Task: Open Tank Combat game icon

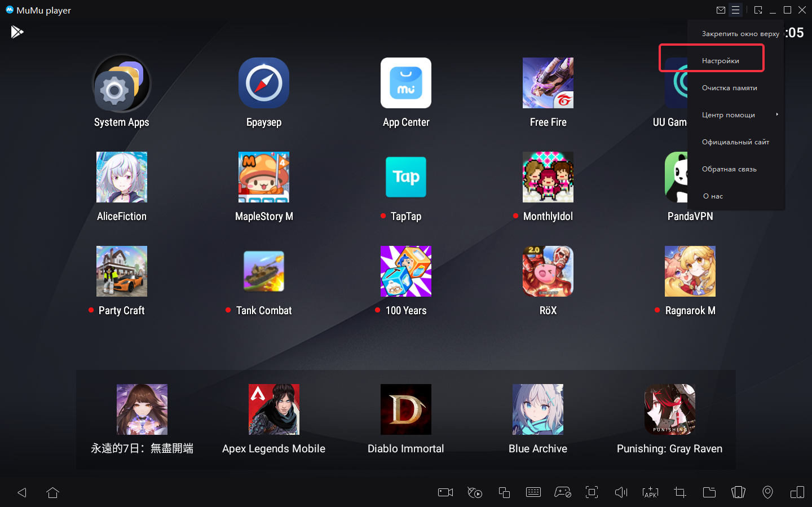Action: (264, 271)
